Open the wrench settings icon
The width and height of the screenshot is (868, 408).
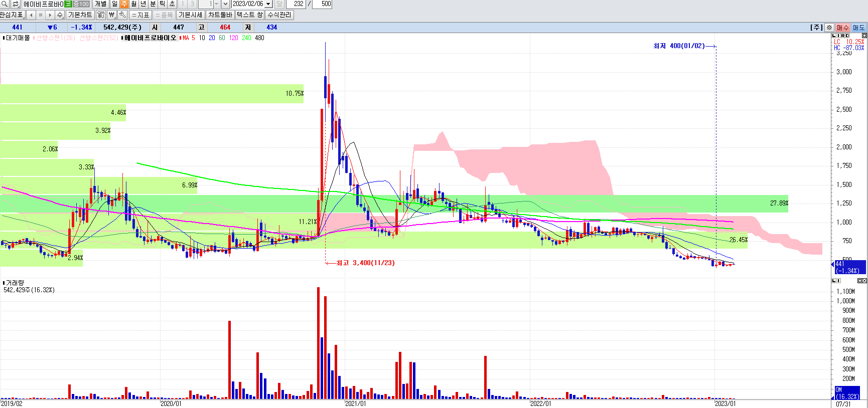tap(122, 15)
